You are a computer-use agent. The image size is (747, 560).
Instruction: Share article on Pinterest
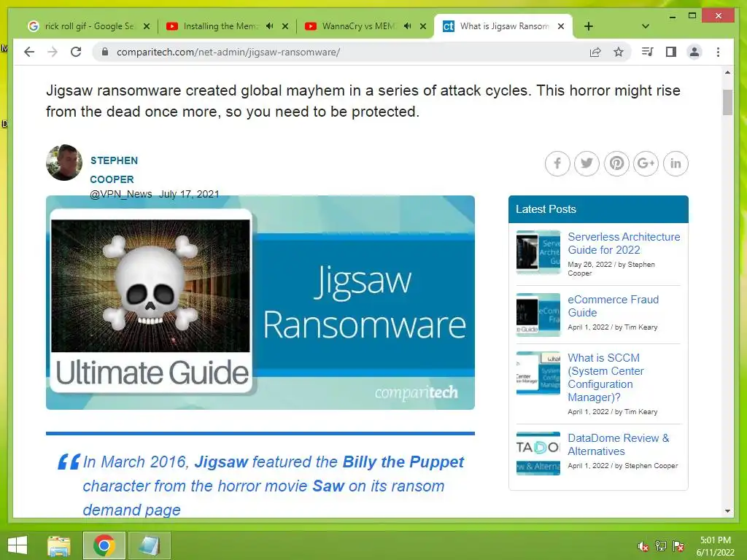616,163
